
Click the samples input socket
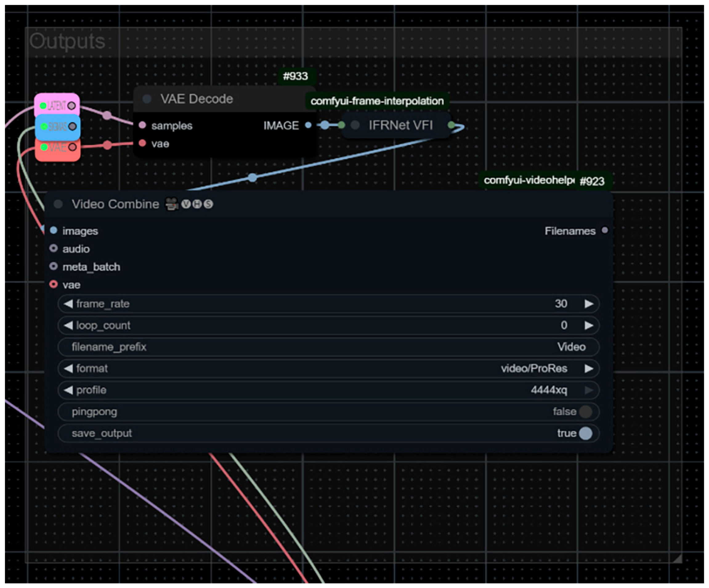point(142,125)
